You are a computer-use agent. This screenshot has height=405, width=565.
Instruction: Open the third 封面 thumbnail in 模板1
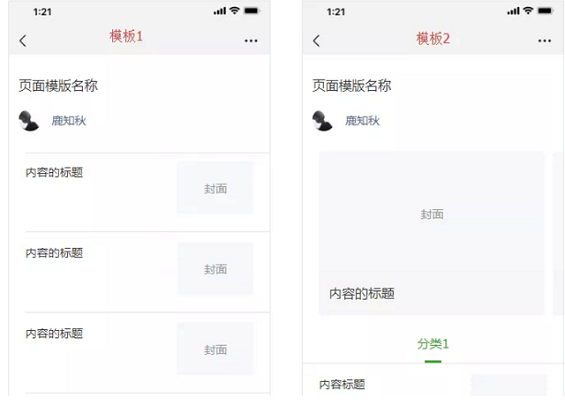point(215,349)
